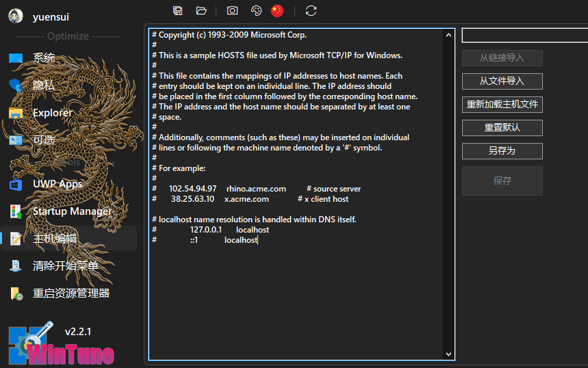Click the 清除开始菜单 icon
The width and height of the screenshot is (588, 368).
click(16, 266)
